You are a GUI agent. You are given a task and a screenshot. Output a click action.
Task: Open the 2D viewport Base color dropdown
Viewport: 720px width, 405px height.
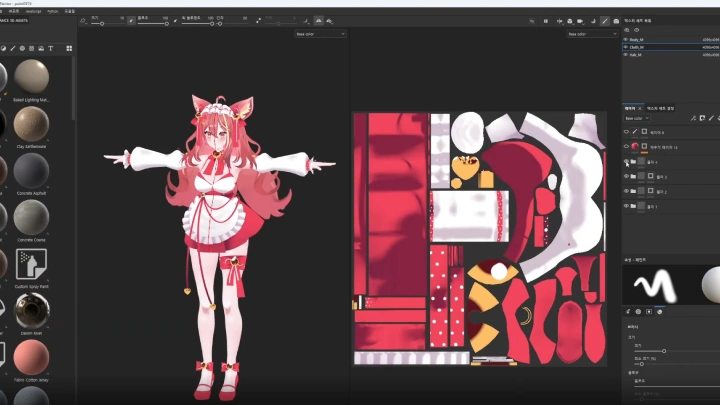coord(590,34)
